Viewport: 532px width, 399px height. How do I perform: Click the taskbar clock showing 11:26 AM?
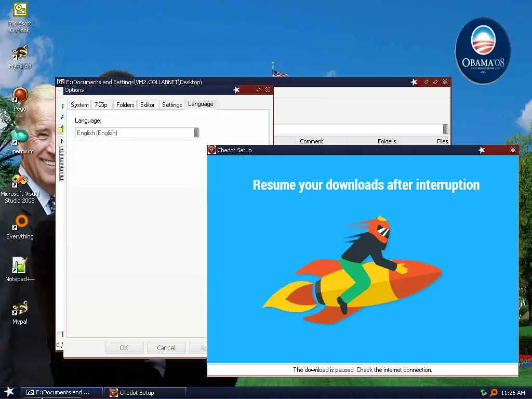coord(513,393)
